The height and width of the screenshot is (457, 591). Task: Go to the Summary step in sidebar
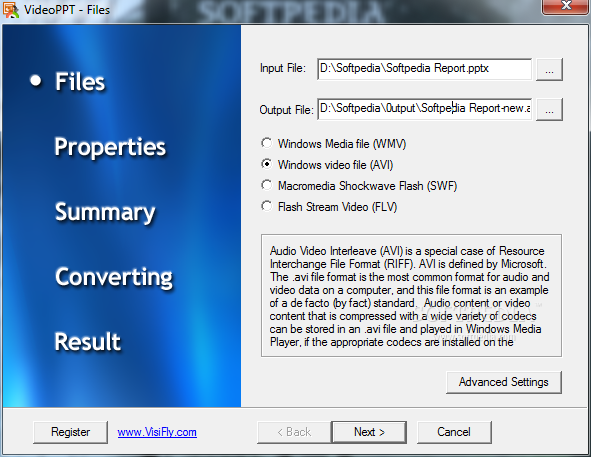click(105, 212)
